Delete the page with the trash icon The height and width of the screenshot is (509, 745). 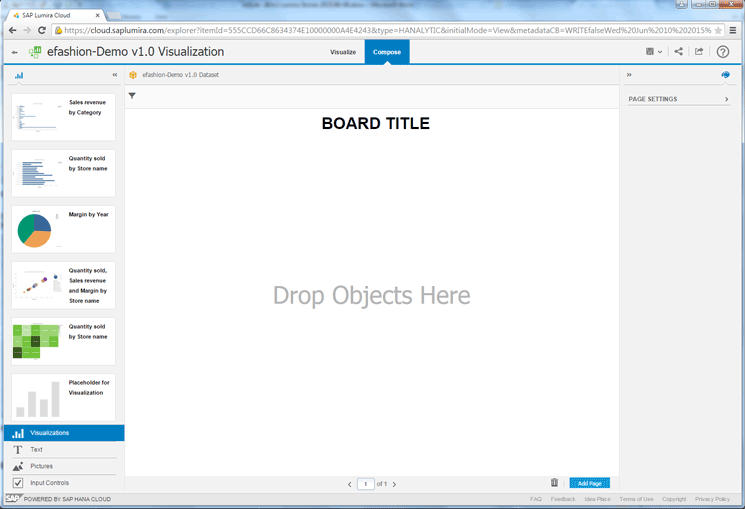(554, 483)
